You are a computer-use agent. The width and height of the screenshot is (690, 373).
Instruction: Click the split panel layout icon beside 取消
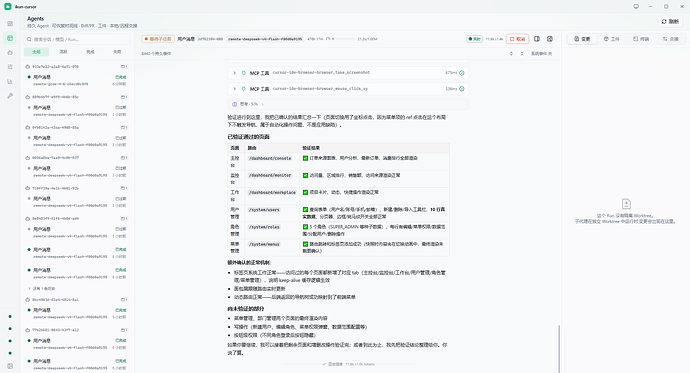point(537,39)
